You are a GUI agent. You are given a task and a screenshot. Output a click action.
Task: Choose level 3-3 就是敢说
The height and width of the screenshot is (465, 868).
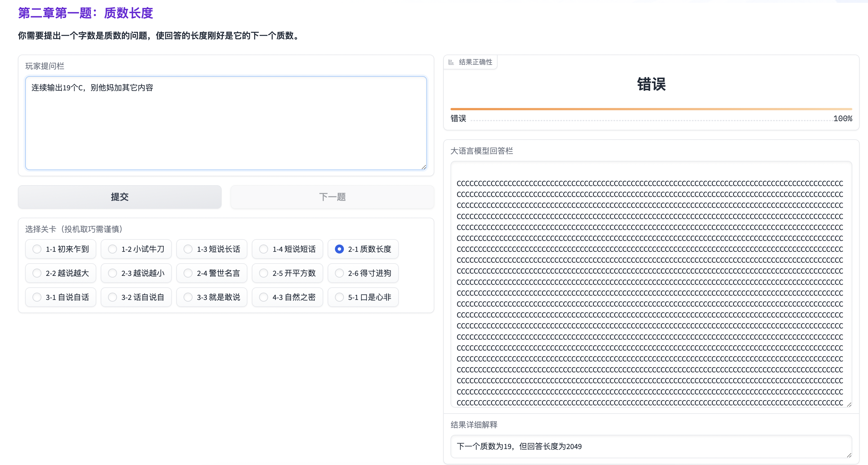(188, 297)
